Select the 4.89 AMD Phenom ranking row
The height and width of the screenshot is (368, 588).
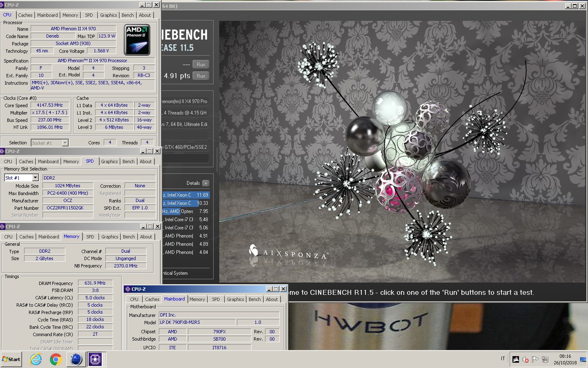[186, 244]
